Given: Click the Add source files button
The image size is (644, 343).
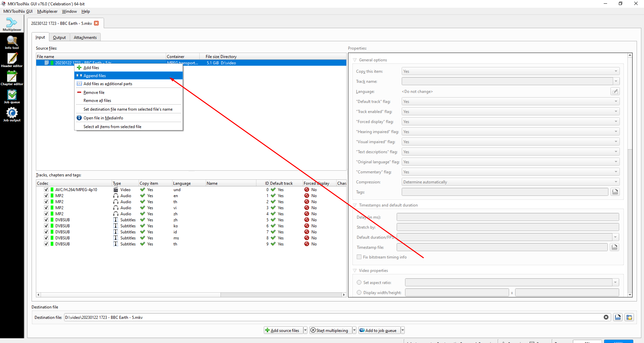Looking at the screenshot, I should [283, 330].
